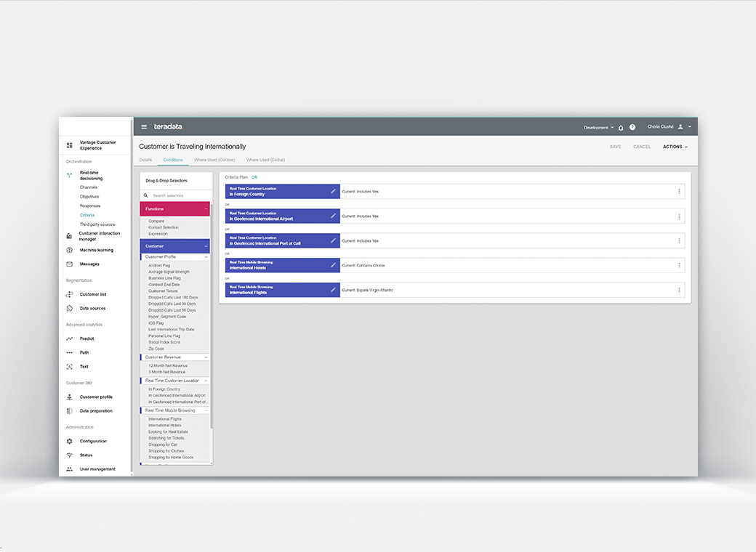Expand the Actions dropdown menu
The image size is (756, 552).
675,147
